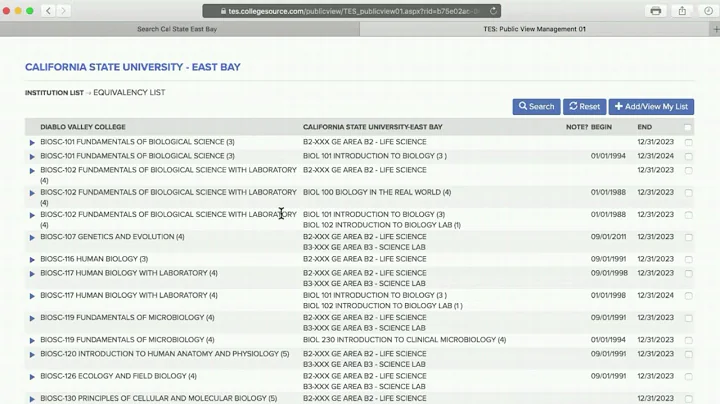This screenshot has height=404, width=720.
Task: Click the Search button
Action: pyautogui.click(x=536, y=107)
